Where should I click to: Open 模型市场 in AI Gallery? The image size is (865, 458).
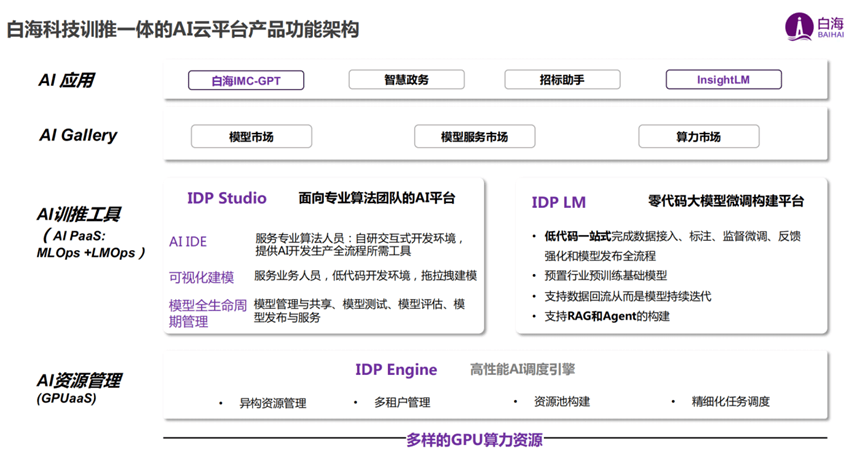251,137
